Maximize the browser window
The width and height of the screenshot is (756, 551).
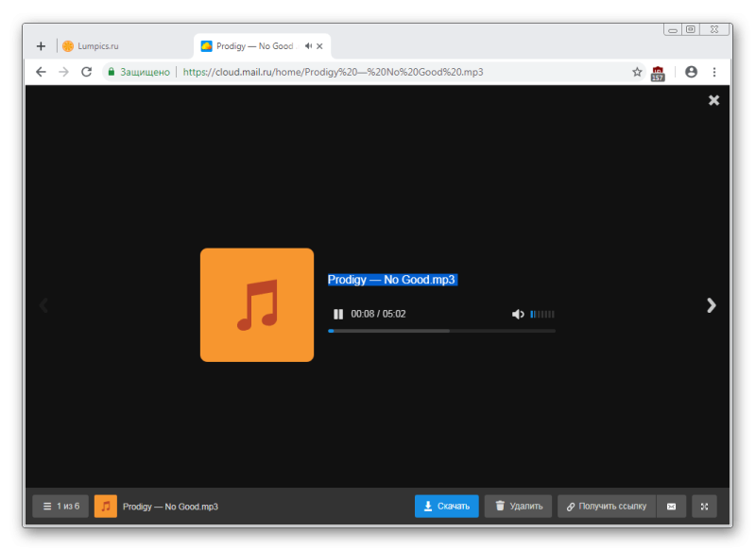click(x=691, y=29)
